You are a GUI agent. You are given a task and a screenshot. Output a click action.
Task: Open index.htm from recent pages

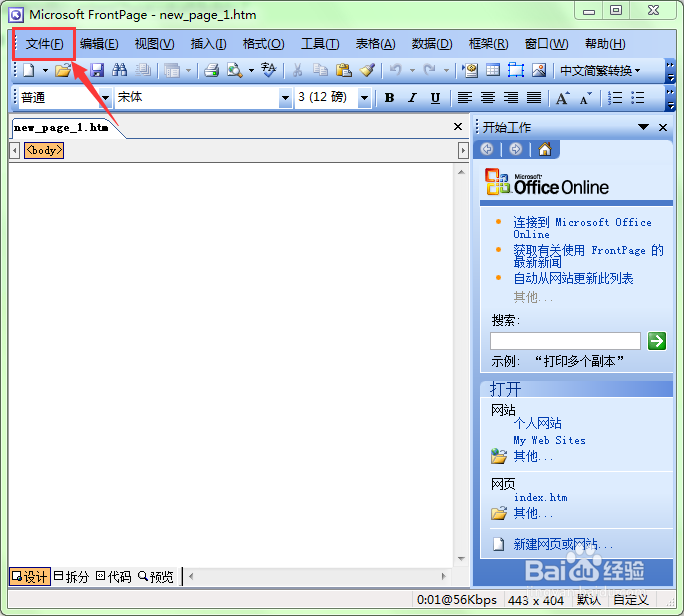tap(540, 497)
